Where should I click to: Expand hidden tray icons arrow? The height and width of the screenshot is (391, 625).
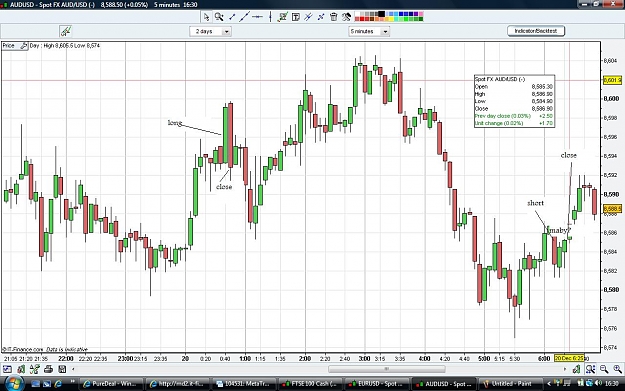point(549,383)
